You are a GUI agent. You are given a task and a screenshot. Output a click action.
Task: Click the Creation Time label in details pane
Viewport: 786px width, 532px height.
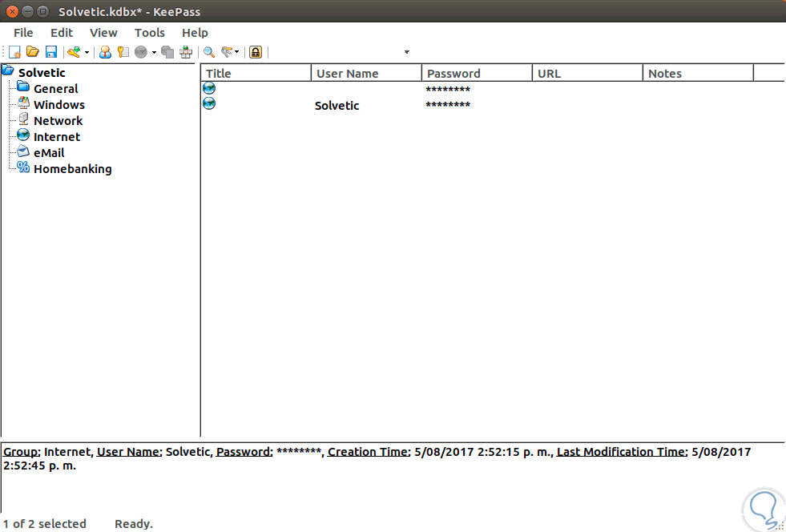pos(369,452)
